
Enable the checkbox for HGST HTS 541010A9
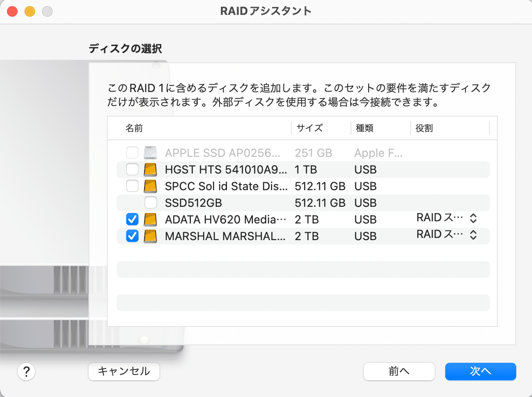pos(132,170)
